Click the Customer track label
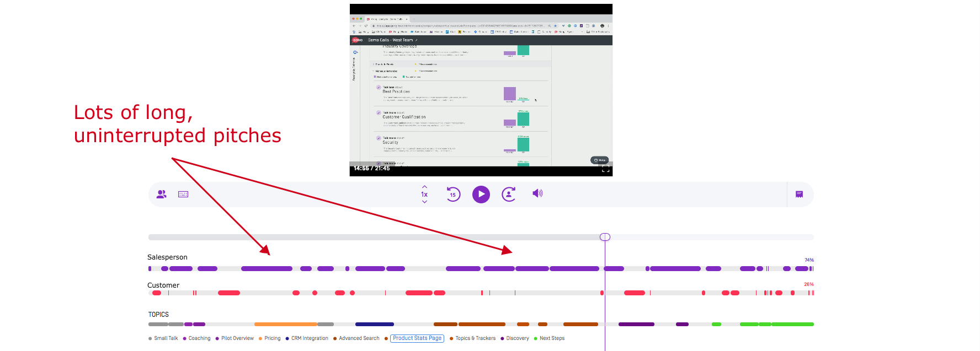The width and height of the screenshot is (980, 351). pos(163,285)
